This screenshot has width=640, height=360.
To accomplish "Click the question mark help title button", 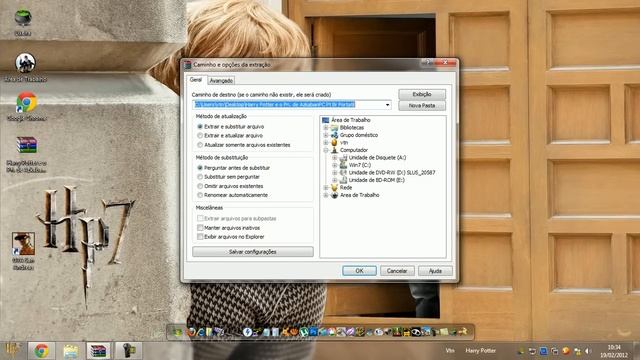I will click(428, 62).
